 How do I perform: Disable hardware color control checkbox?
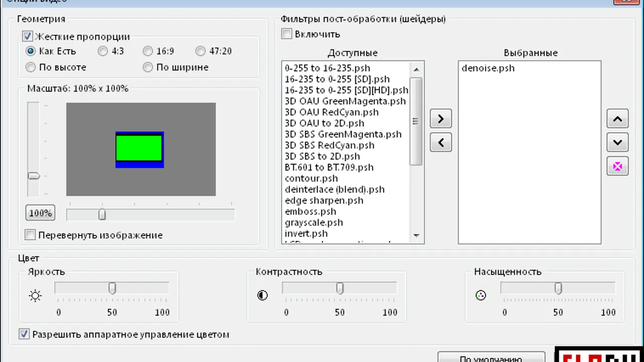[x=24, y=334]
